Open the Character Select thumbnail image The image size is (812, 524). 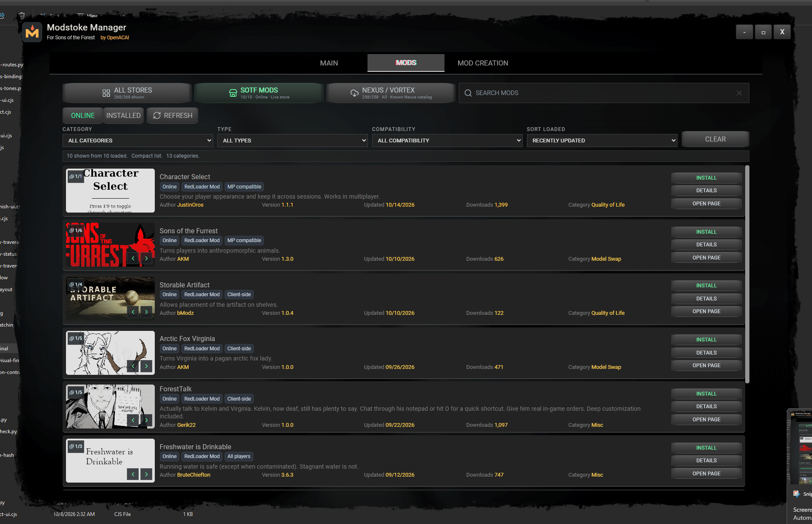(110, 191)
